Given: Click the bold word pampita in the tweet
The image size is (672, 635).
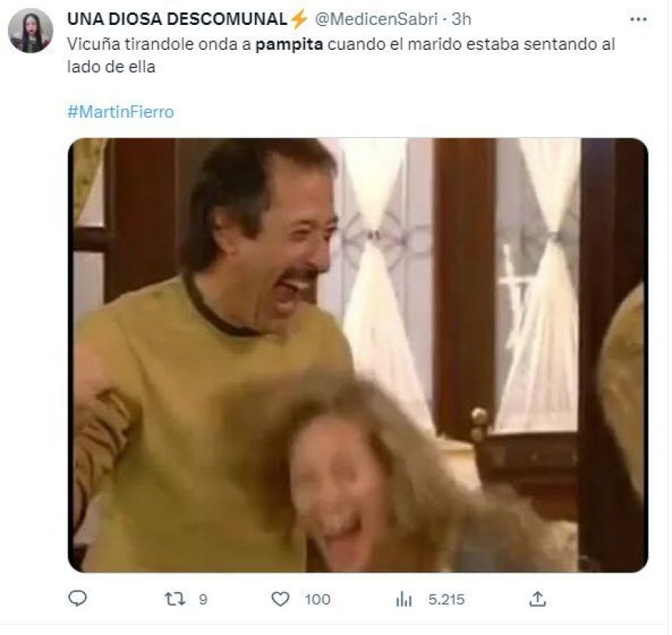Looking at the screenshot, I should (289, 44).
